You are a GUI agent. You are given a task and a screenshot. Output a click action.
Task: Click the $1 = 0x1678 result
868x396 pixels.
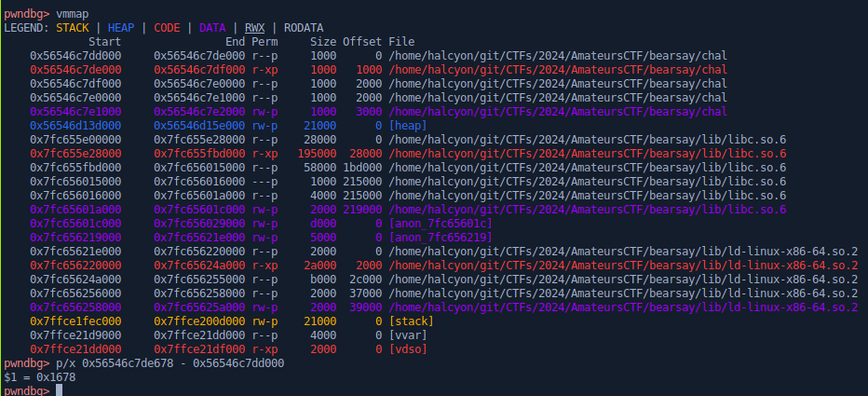(38, 376)
